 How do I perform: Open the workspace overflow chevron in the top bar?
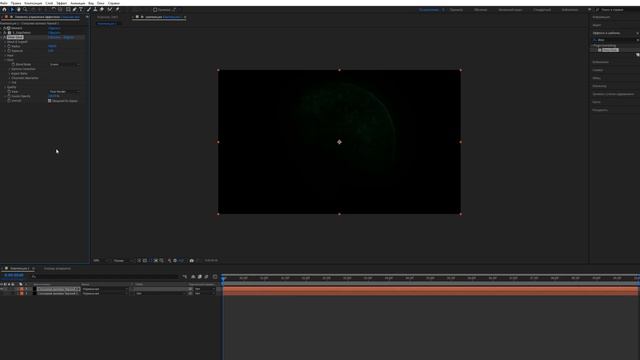[589, 9]
